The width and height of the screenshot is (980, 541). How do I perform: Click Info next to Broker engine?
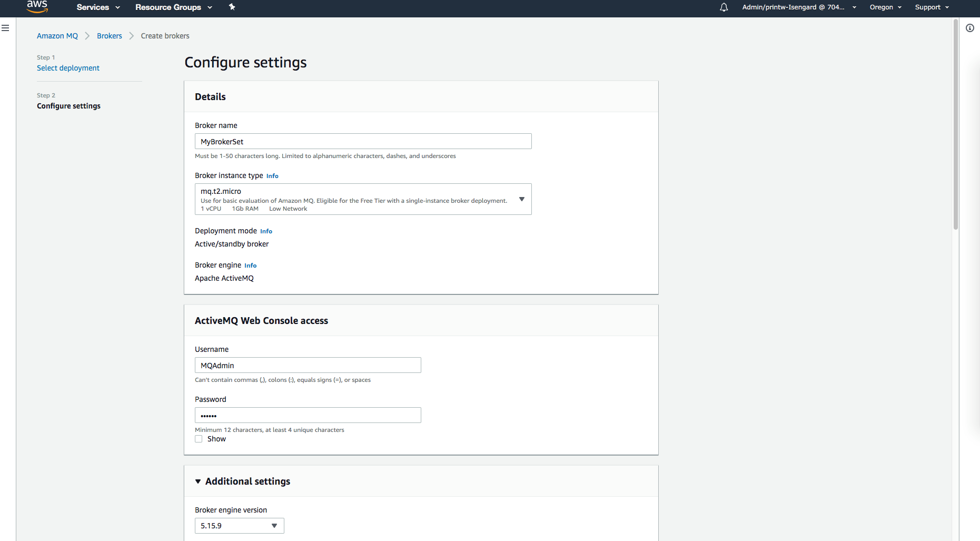point(250,265)
